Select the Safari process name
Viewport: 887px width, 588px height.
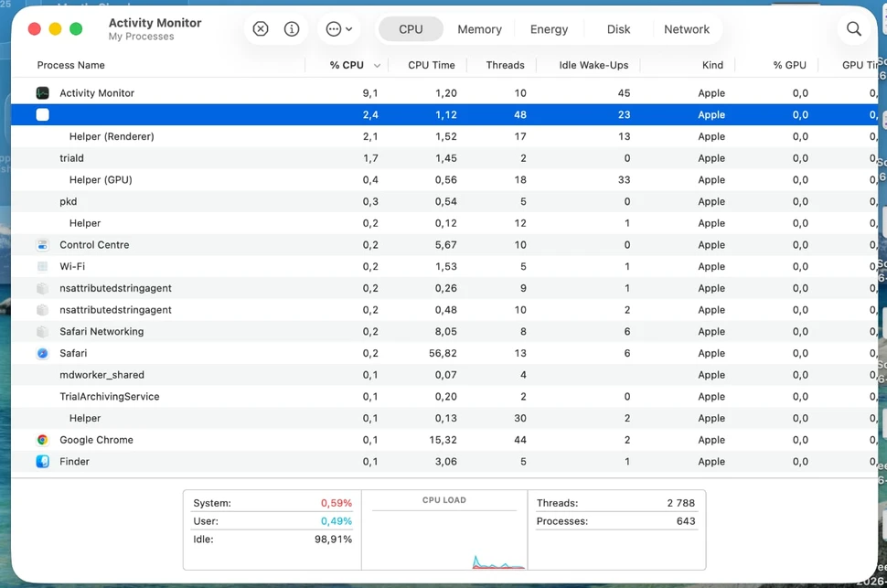coord(73,353)
